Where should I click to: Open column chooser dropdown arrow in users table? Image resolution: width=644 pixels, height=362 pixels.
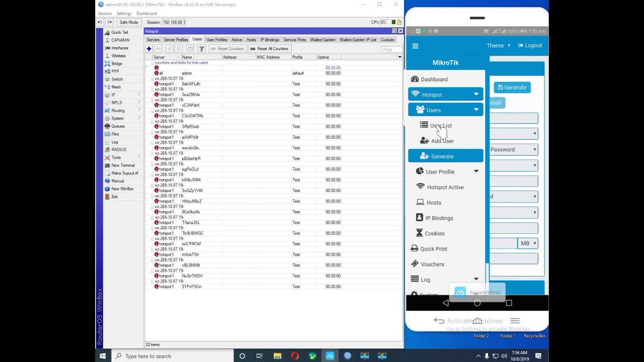click(x=399, y=57)
